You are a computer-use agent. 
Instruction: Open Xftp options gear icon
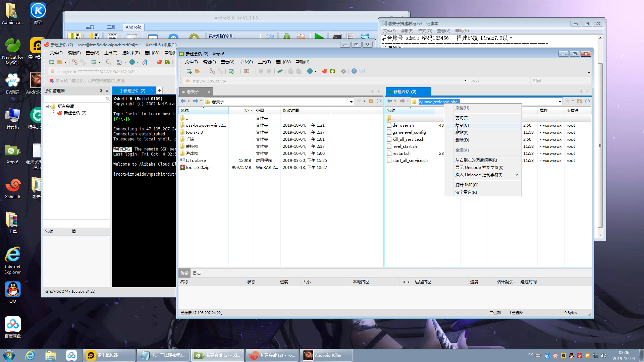click(343, 71)
